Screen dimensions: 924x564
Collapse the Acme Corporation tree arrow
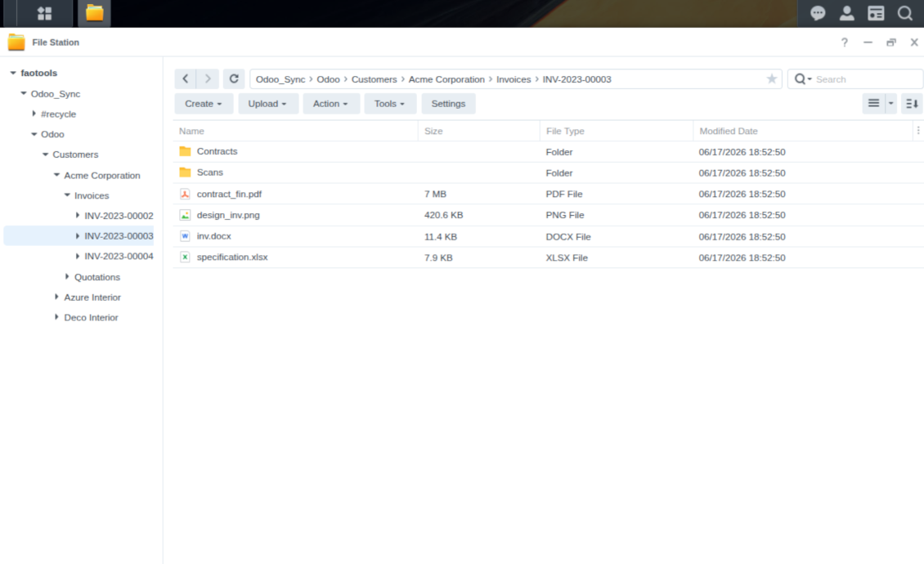56,175
